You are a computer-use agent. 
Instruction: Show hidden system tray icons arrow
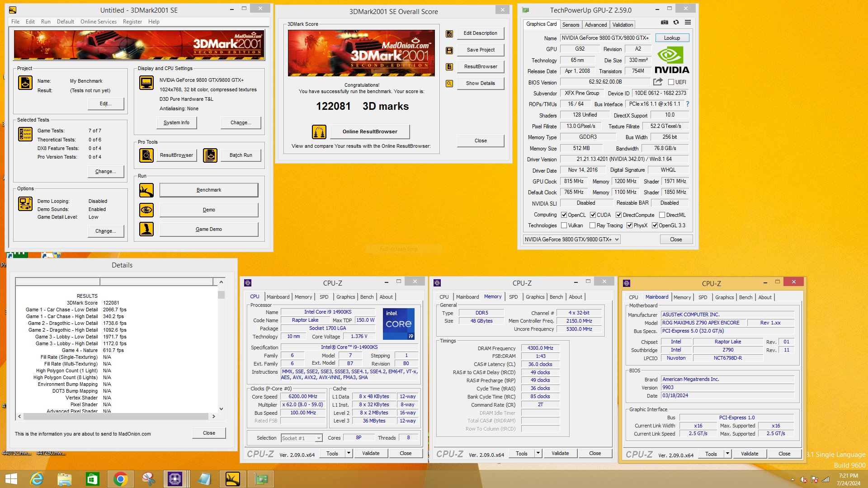click(793, 480)
